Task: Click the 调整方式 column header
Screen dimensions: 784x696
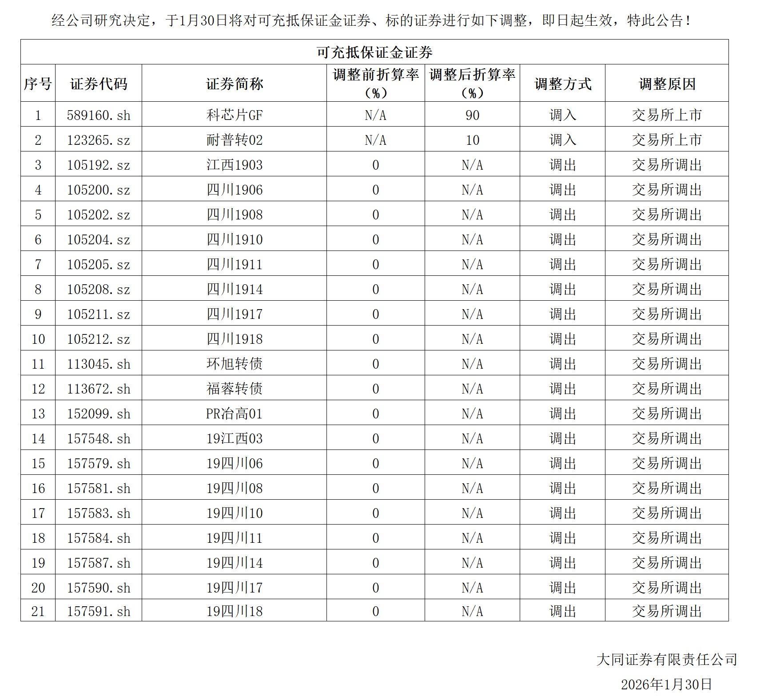Action: click(562, 84)
